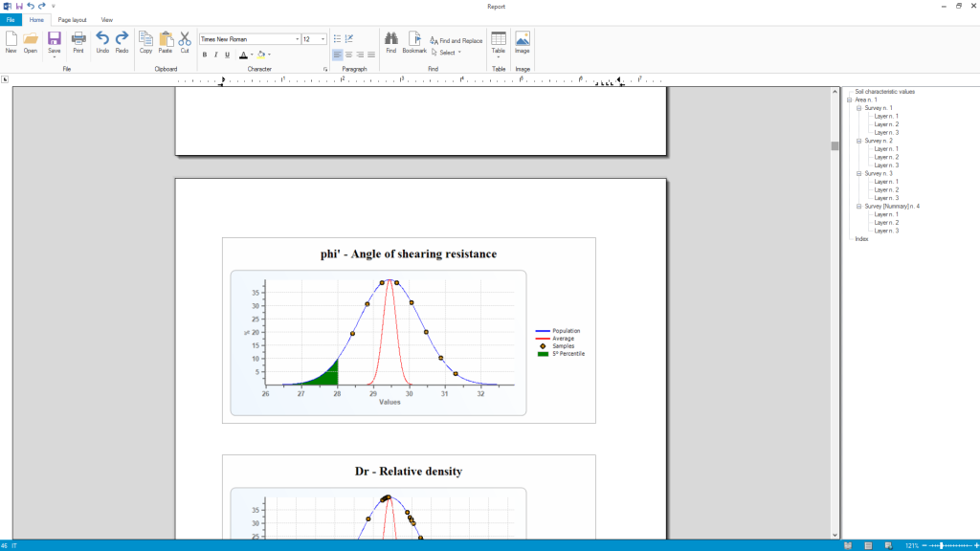
Task: Click the zoom slider handle in status bar
Action: click(942, 545)
